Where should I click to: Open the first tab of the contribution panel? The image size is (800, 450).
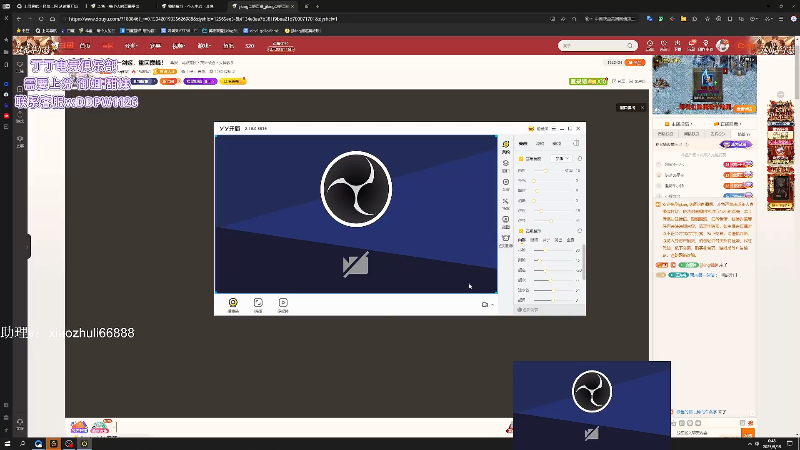coord(665,134)
